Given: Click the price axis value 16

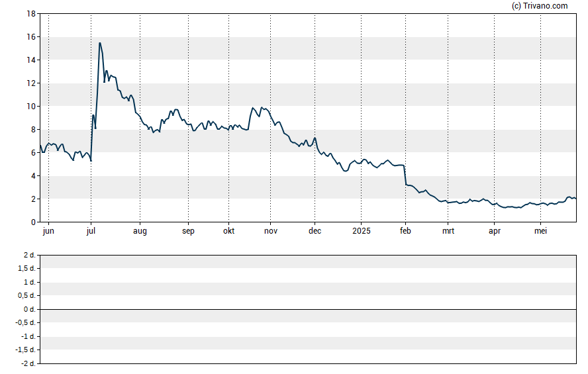Looking at the screenshot, I should (x=31, y=36).
